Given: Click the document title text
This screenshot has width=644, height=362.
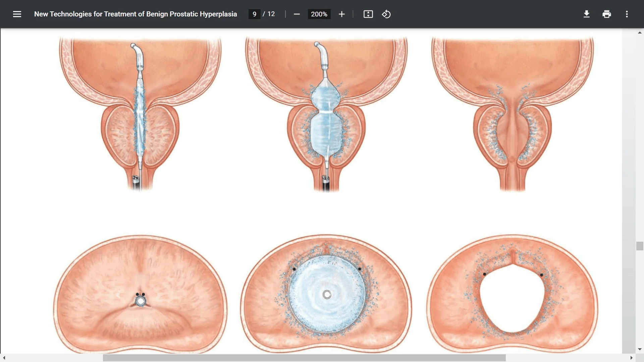Looking at the screenshot, I should click(136, 14).
